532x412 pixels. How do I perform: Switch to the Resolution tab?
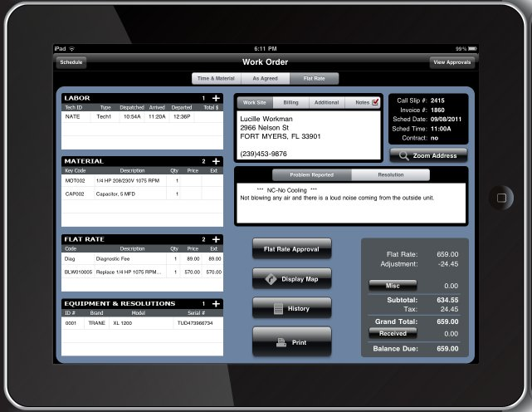click(x=390, y=175)
